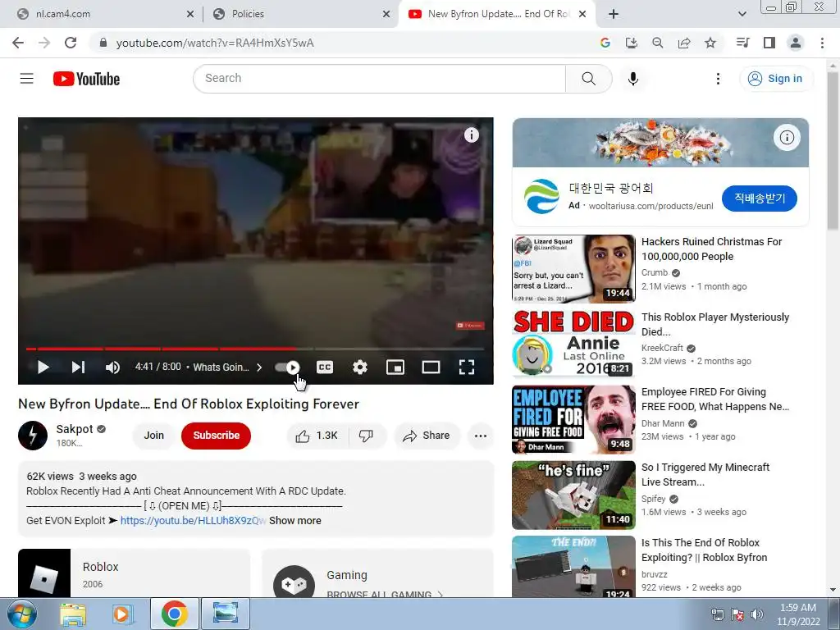Screen dimensions: 840x630
Task: Open the Roblox game card
Action: [134, 573]
